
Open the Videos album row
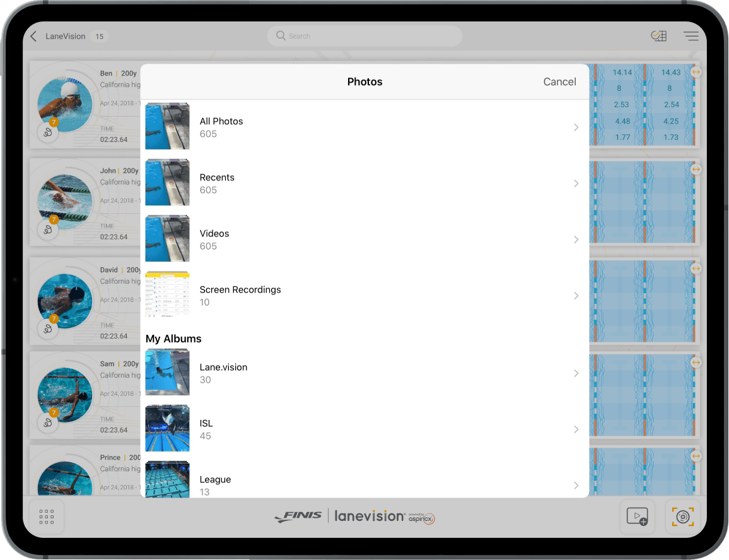pyautogui.click(x=364, y=240)
